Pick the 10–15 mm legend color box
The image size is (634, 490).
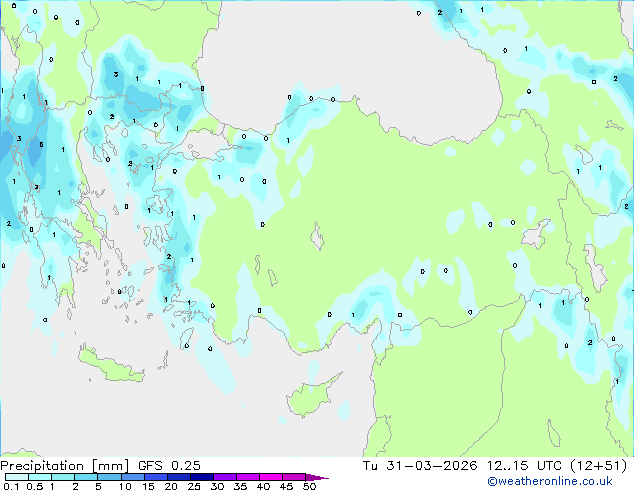(132, 477)
